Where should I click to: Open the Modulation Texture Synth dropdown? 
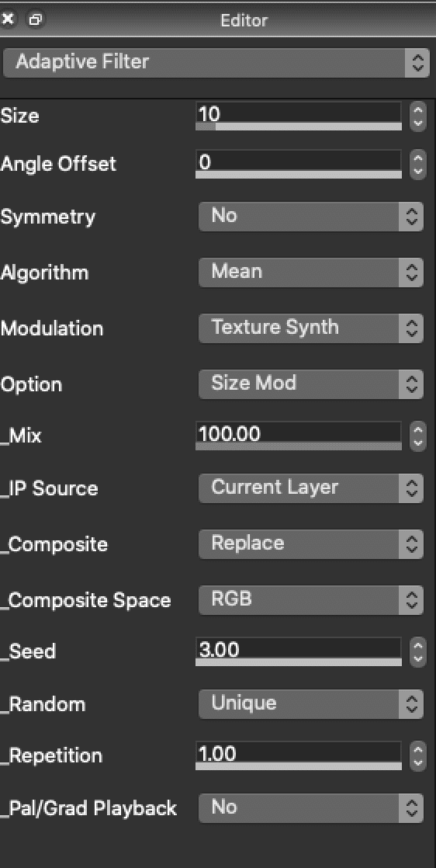[x=310, y=328]
